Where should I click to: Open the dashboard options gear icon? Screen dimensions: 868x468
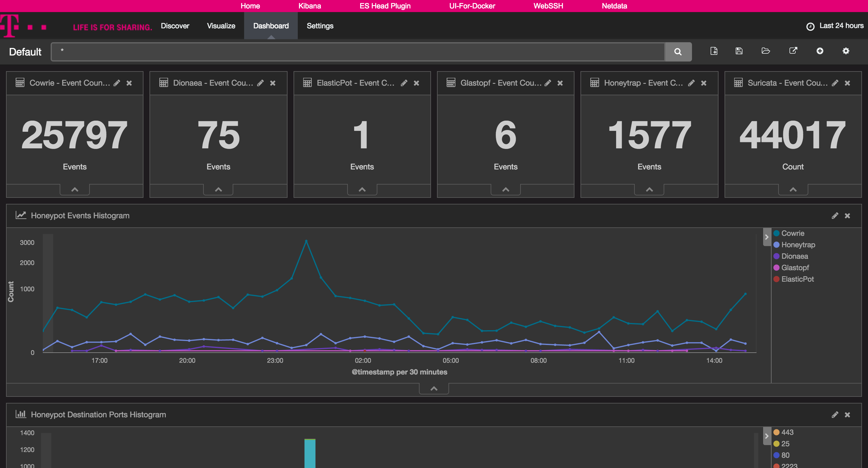tap(846, 51)
